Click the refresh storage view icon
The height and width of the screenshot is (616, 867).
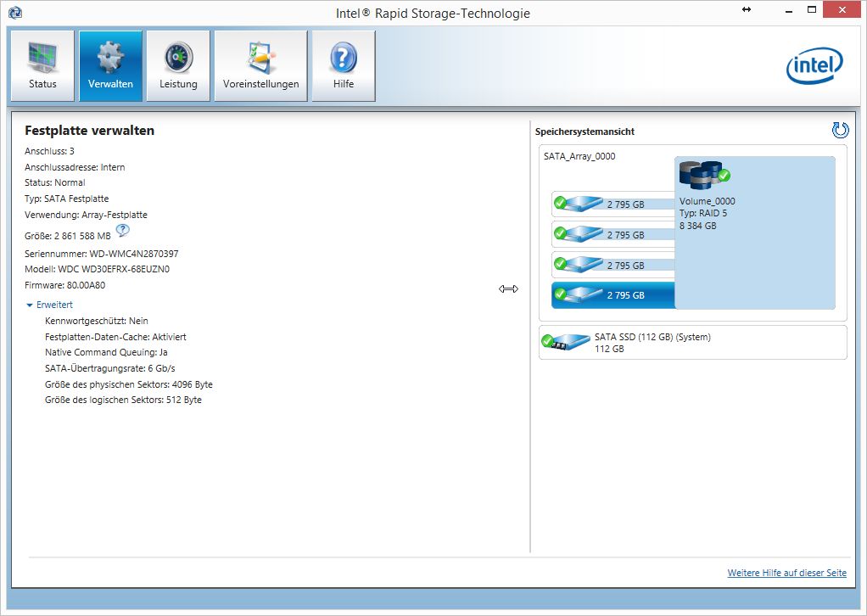click(x=840, y=130)
